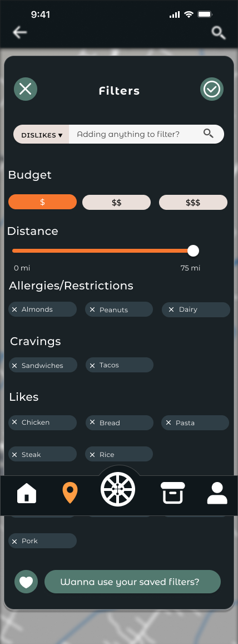Go to Home in the bottom navigation
This screenshot has height=644, width=238.
coord(27,493)
